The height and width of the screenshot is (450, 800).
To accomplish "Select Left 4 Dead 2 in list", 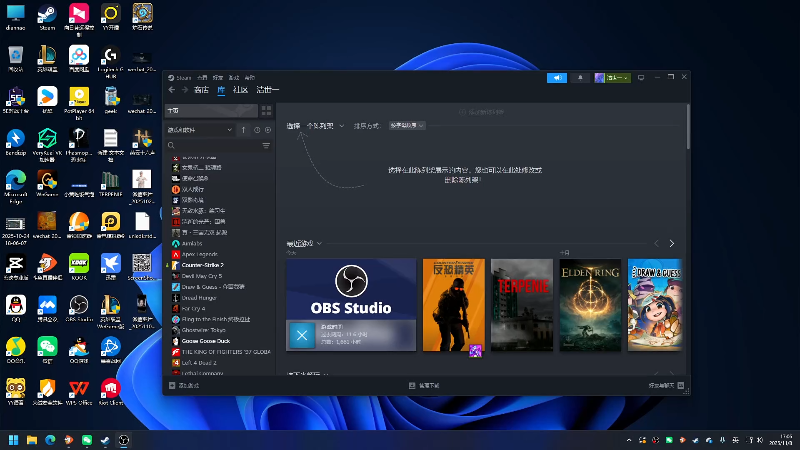I will [x=199, y=363].
